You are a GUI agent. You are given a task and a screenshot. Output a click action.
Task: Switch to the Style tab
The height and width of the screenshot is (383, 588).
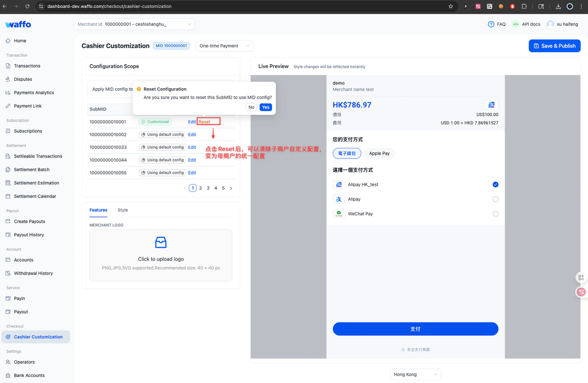pyautogui.click(x=123, y=210)
